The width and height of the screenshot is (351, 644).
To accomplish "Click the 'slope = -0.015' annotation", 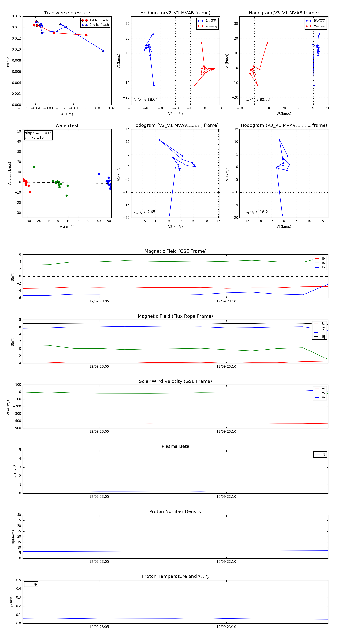I will [38, 133].
